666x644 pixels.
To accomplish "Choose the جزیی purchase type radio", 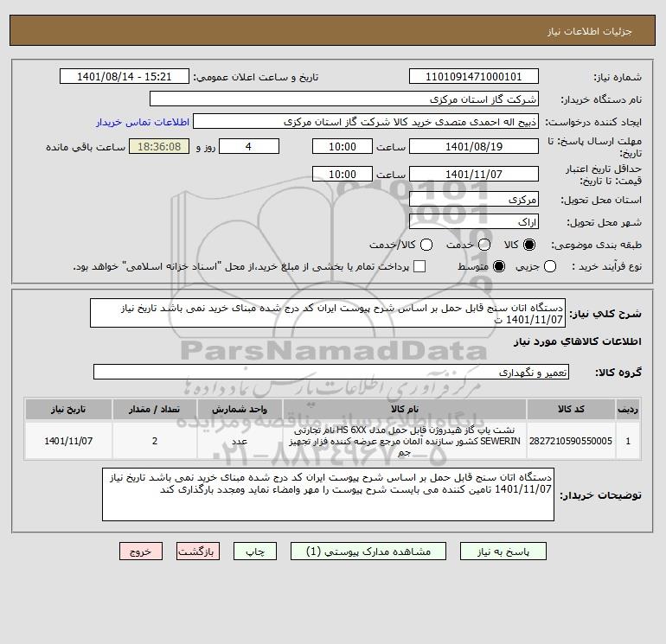I will click(x=550, y=266).
